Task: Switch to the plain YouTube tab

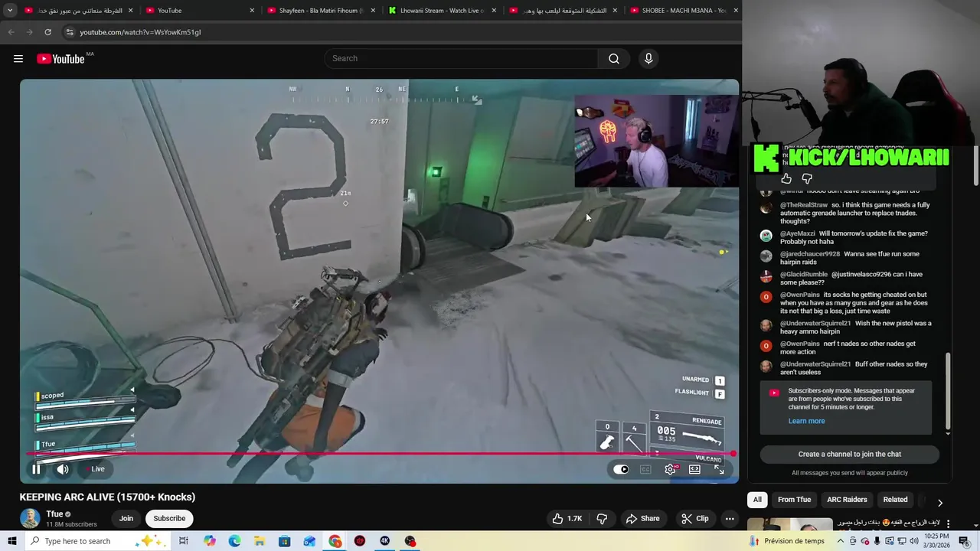Action: point(199,11)
